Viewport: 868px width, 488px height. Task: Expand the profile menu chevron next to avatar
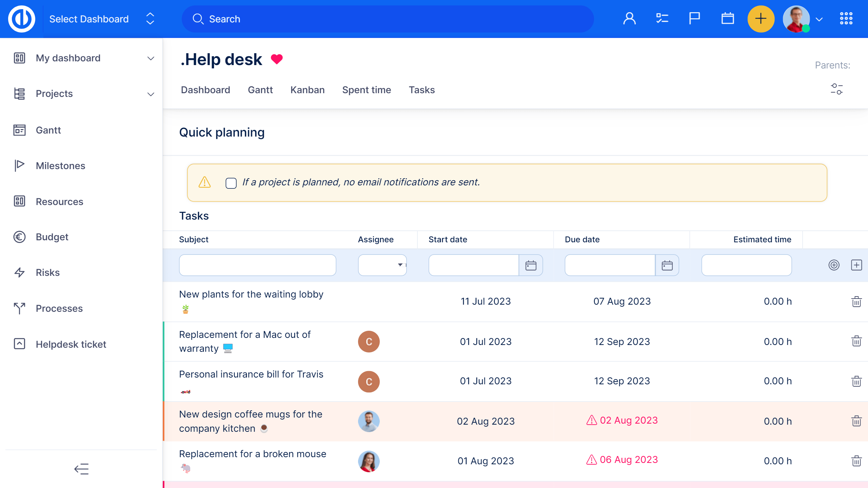[820, 19]
